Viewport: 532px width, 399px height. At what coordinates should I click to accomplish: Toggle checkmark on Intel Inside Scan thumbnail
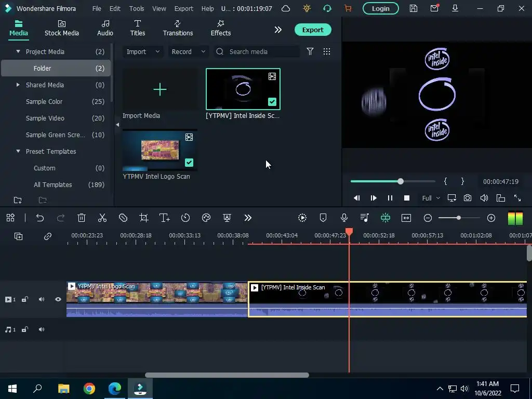coord(272,102)
